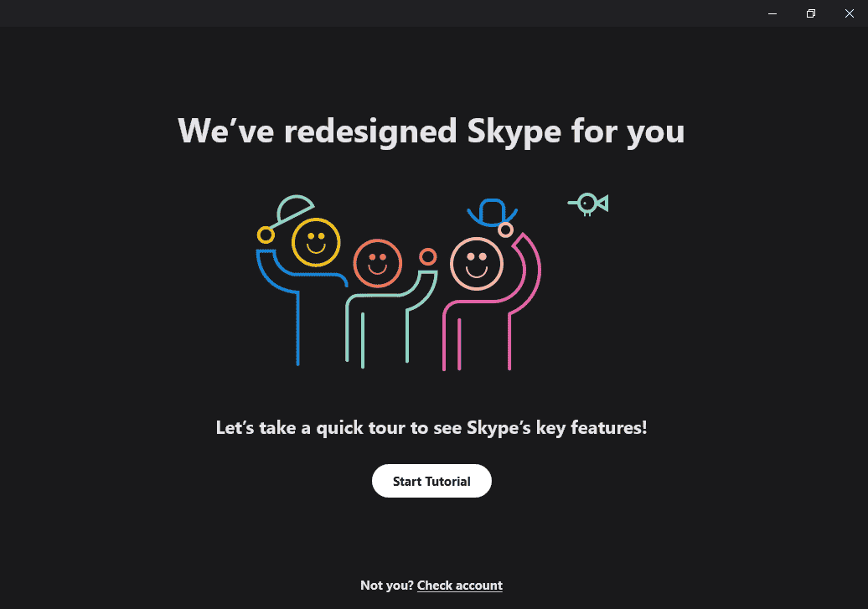Restore down the Skype window

[810, 13]
